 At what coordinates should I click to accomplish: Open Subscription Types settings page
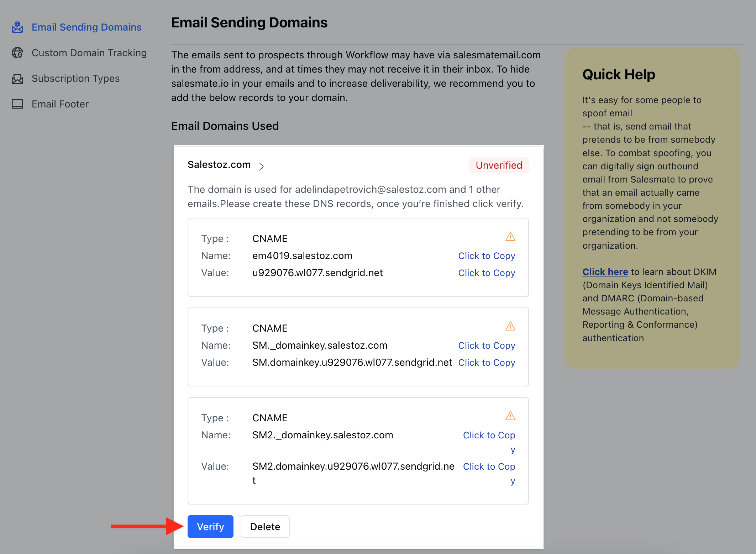[x=75, y=78]
